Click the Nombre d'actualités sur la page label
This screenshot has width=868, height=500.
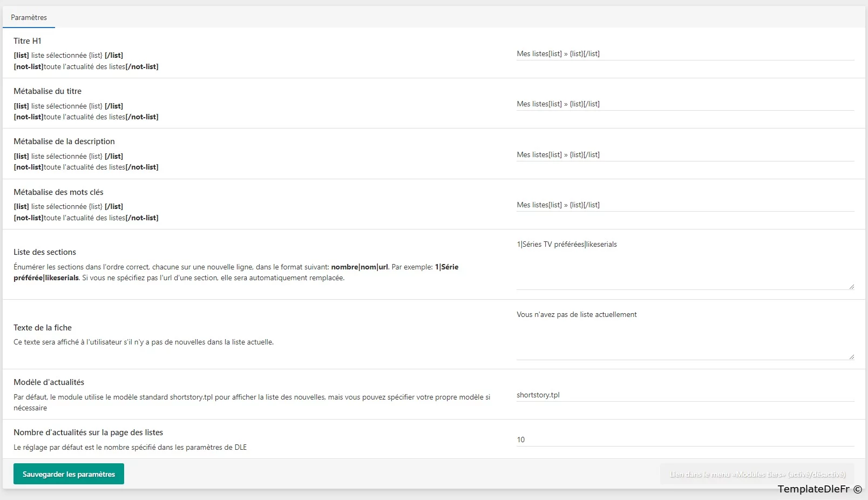coord(89,433)
